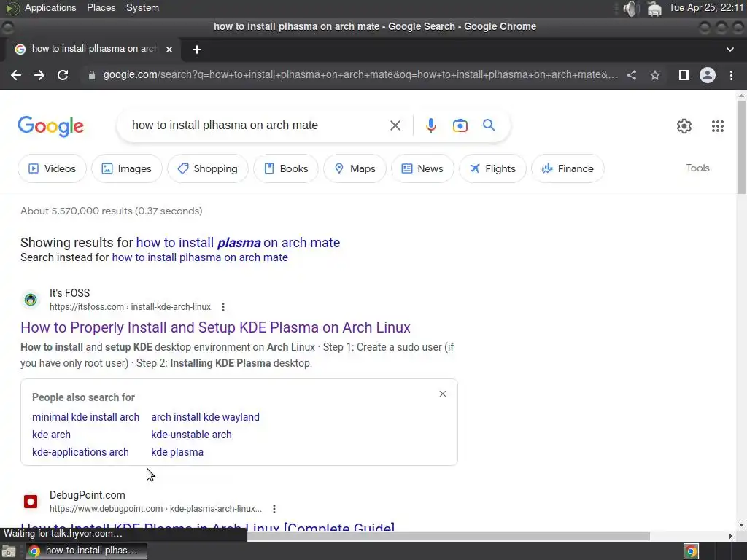Viewport: 747px width, 560px height.
Task: Click the show desktop icon in bottom panel
Action: [x=9, y=551]
